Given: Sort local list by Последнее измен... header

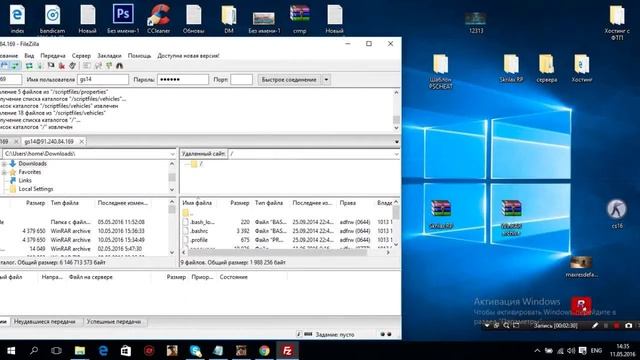Looking at the screenshot, I should pyautogui.click(x=122, y=203).
